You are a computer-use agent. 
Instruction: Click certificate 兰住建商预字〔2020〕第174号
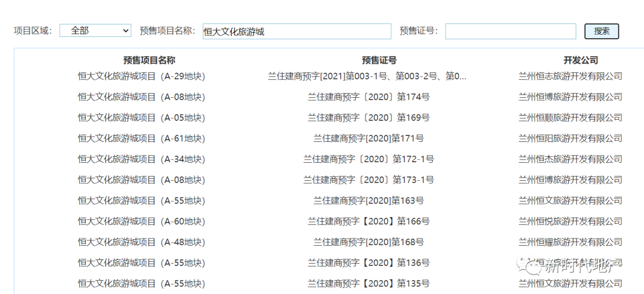coord(369,97)
